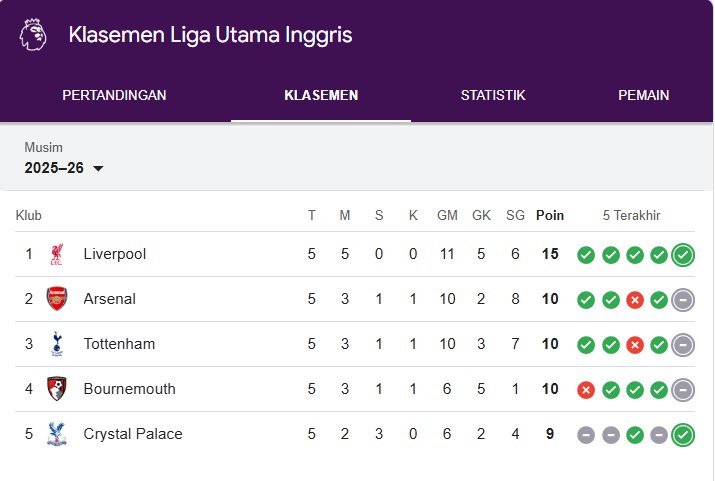This screenshot has height=481, width=715.
Task: Click the Bournemouth club crest
Action: click(57, 389)
